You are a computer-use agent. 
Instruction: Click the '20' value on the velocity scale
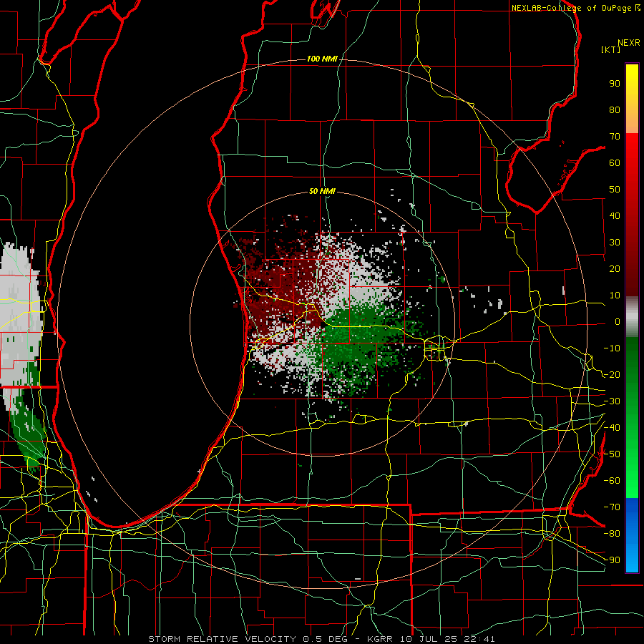click(615, 269)
